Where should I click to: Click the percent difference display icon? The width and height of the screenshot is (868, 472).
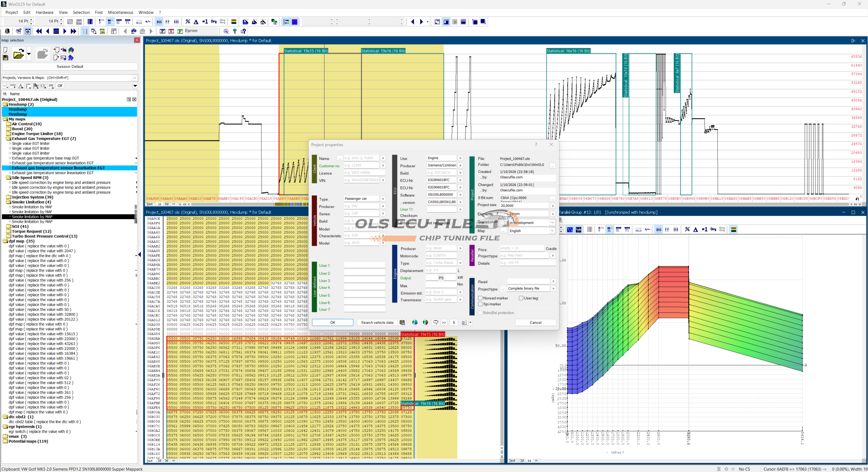coord(188,22)
